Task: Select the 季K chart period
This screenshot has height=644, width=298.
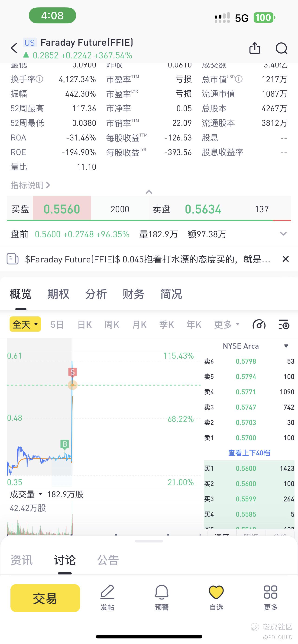Action: [x=166, y=325]
